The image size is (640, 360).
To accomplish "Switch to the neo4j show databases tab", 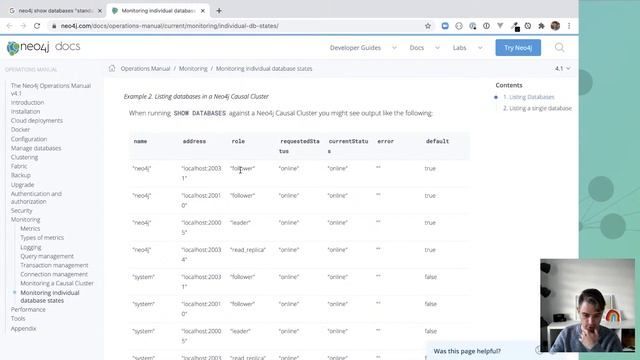I will point(56,11).
